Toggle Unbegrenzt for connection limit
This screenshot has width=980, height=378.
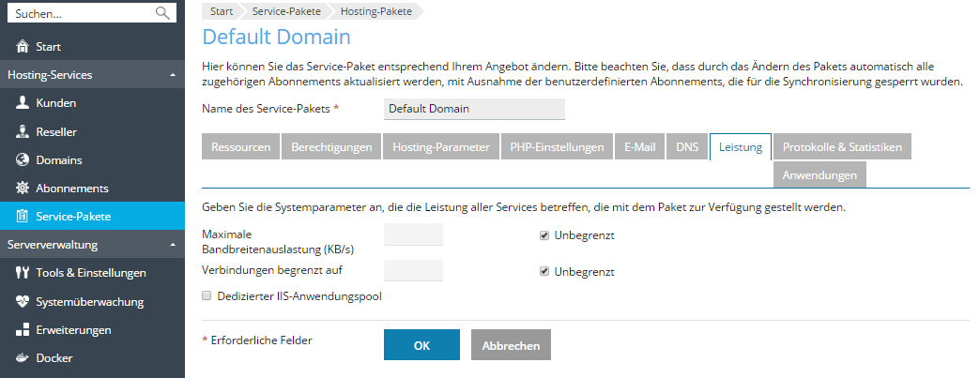544,272
